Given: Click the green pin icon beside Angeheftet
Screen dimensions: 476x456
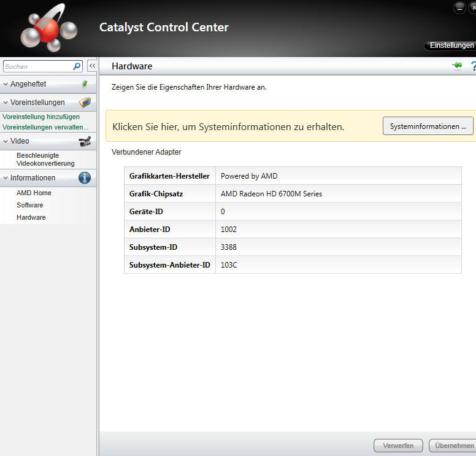Looking at the screenshot, I should pos(85,84).
